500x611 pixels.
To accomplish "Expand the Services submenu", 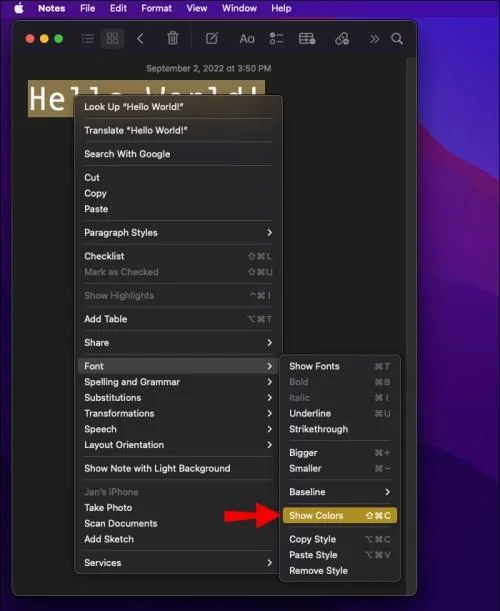I will 178,563.
